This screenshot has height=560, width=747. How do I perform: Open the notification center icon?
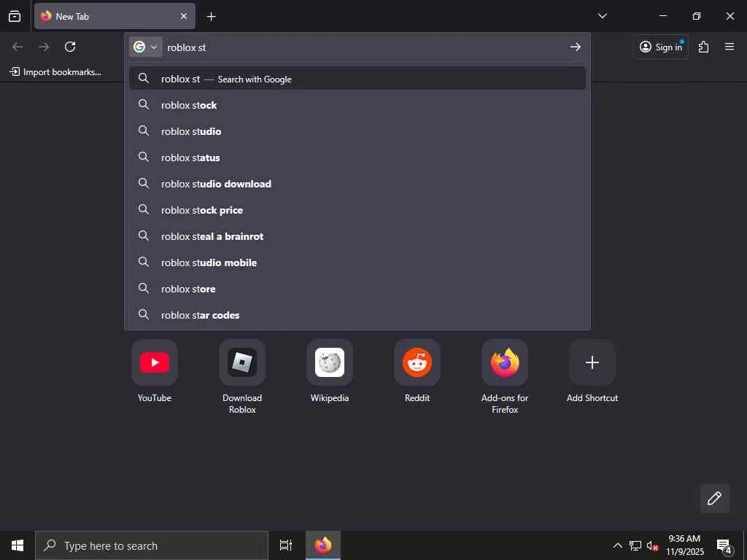pyautogui.click(x=724, y=545)
